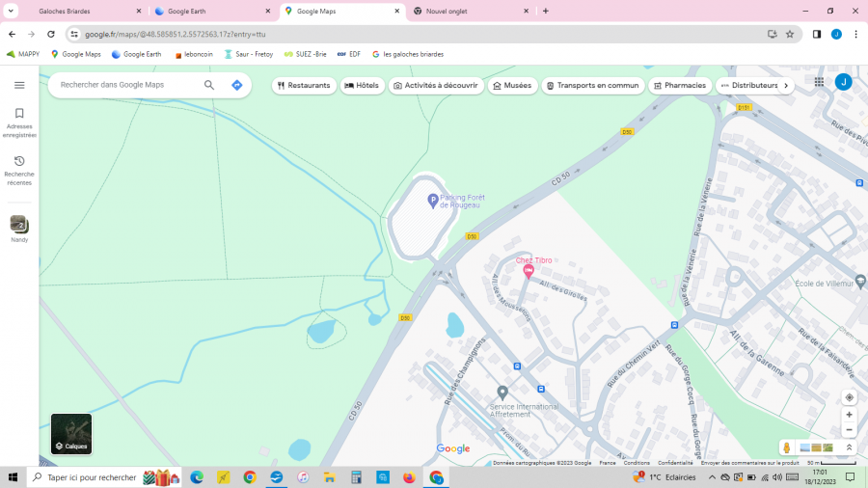Toggle the browser side panel
This screenshot has width=868, height=488.
[817, 34]
